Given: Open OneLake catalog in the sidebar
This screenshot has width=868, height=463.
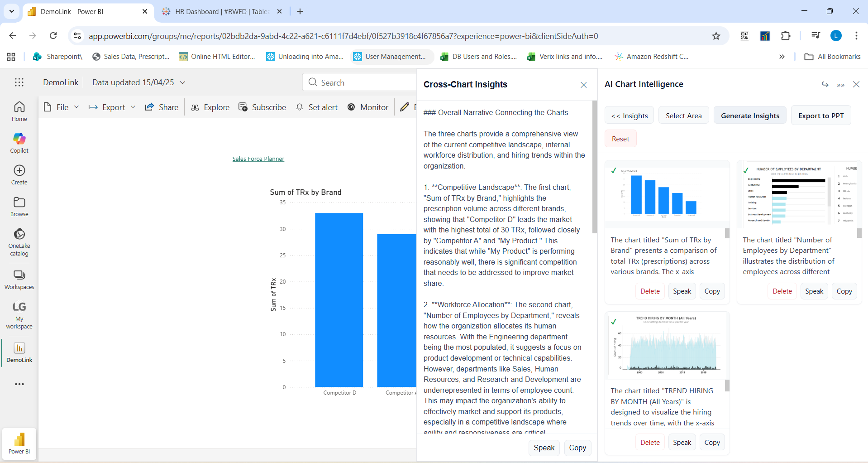Looking at the screenshot, I should coord(19,234).
